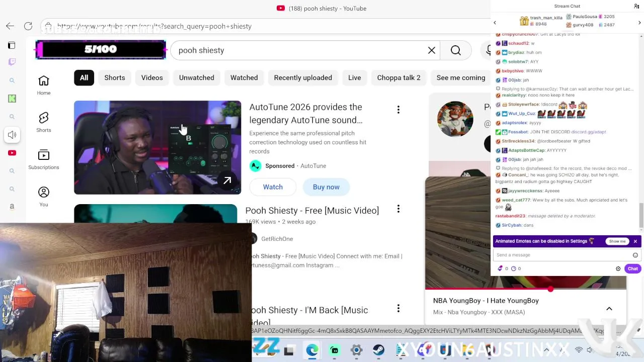Open Settings gear on the taskbar

356,350
